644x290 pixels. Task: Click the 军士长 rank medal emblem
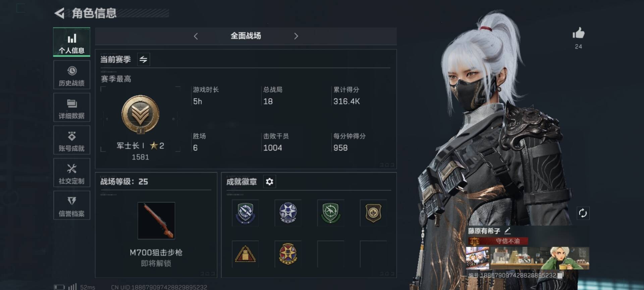[140, 115]
